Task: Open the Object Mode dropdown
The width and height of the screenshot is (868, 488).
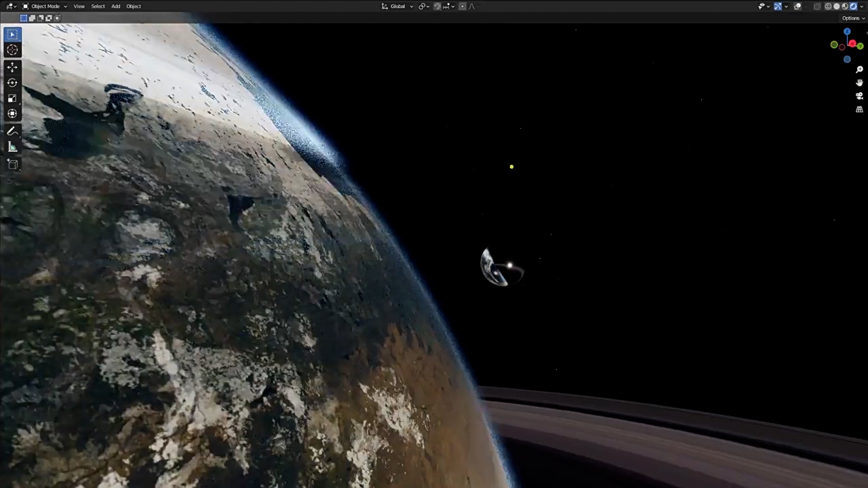Action: (45, 6)
